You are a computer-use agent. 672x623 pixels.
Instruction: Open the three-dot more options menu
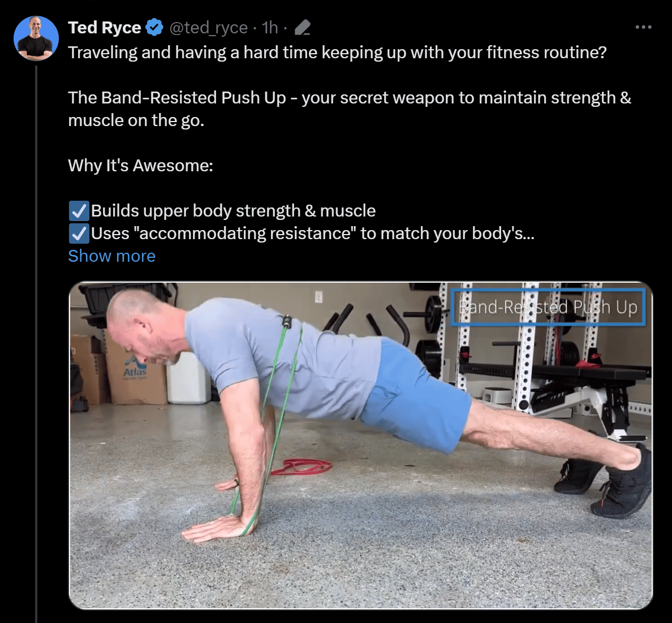[x=643, y=27]
